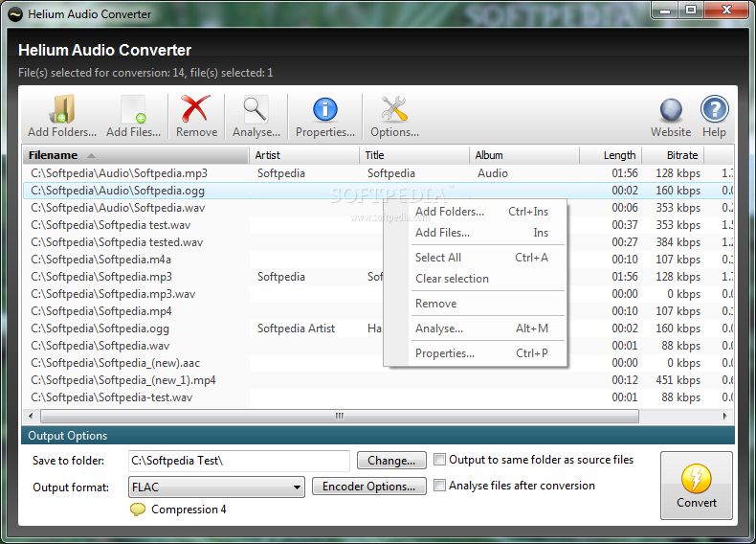Click the Convert lightning button
This screenshot has height=544, width=756.
tap(697, 486)
